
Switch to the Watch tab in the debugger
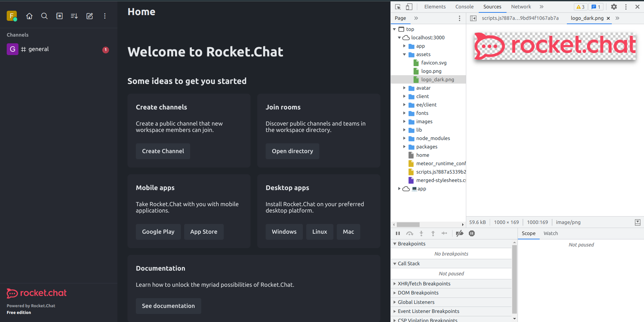550,233
